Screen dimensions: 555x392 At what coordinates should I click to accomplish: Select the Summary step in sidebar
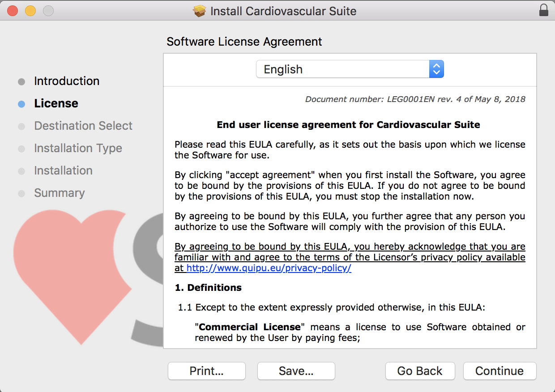59,193
